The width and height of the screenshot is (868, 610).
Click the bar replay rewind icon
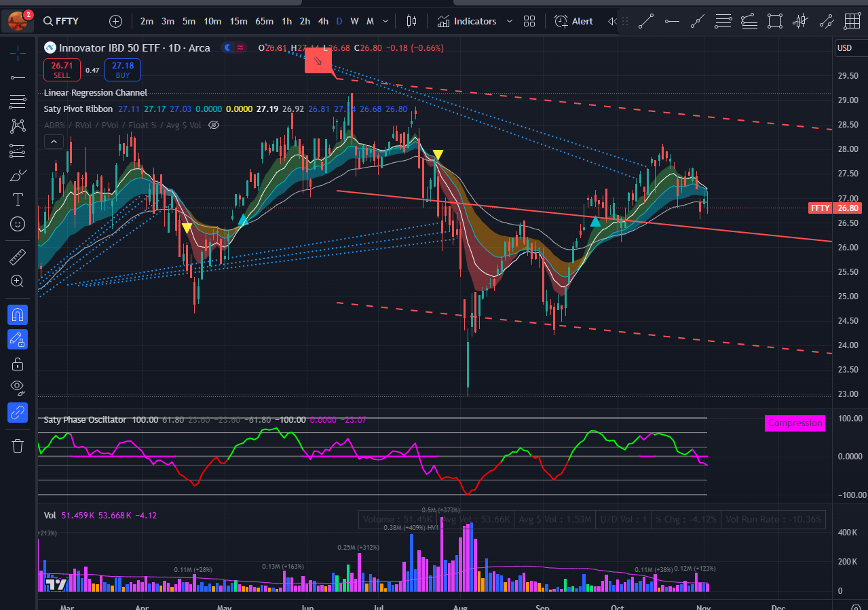[612, 21]
